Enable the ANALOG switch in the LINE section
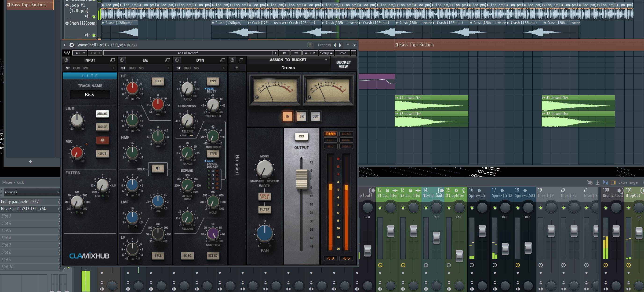Viewport: 644px width, 292px height. [102, 114]
